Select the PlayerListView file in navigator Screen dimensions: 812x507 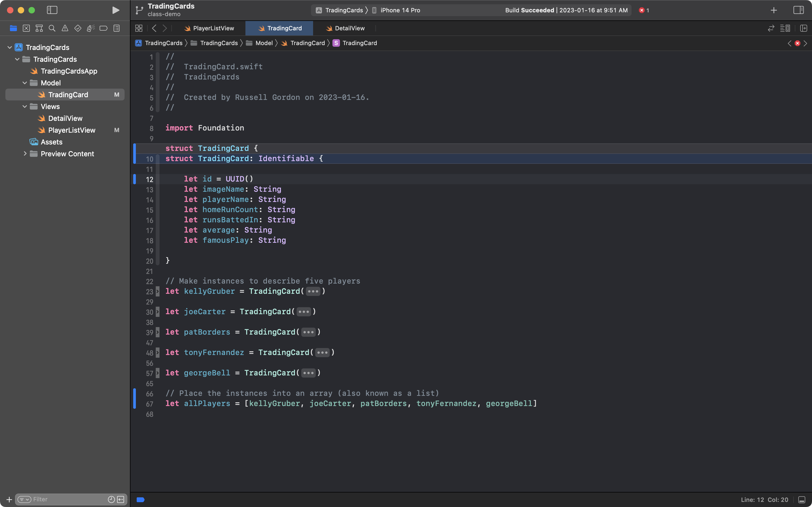(x=72, y=130)
